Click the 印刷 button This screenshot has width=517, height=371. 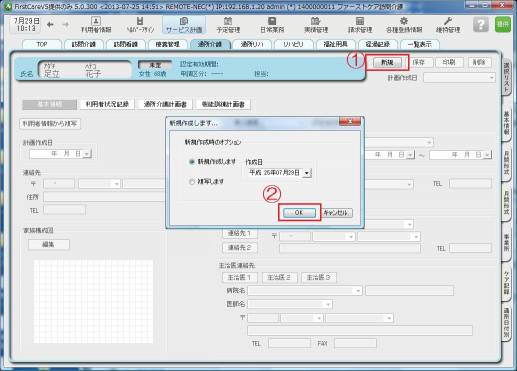point(449,62)
